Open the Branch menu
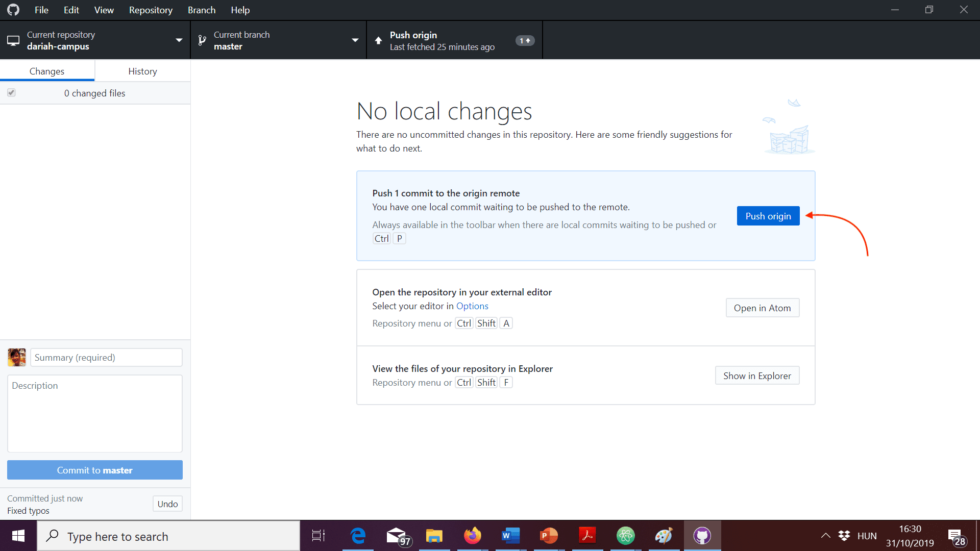 pyautogui.click(x=202, y=10)
